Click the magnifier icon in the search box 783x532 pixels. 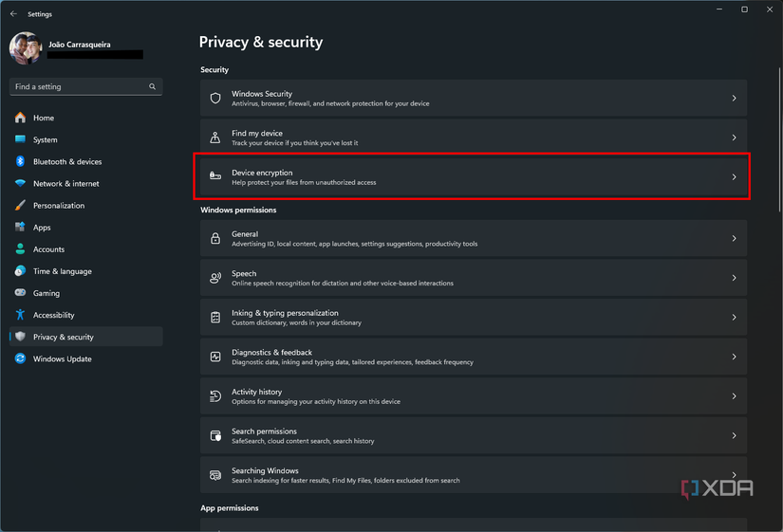152,86
